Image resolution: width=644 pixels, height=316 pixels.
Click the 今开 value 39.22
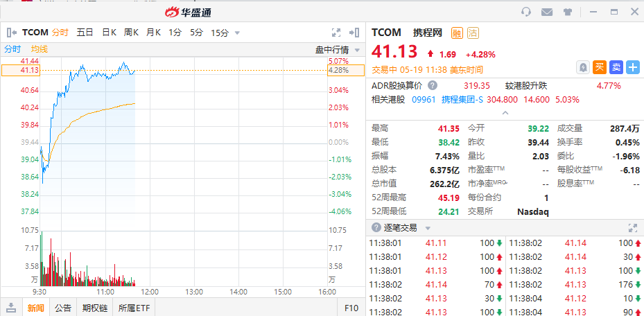(539, 128)
